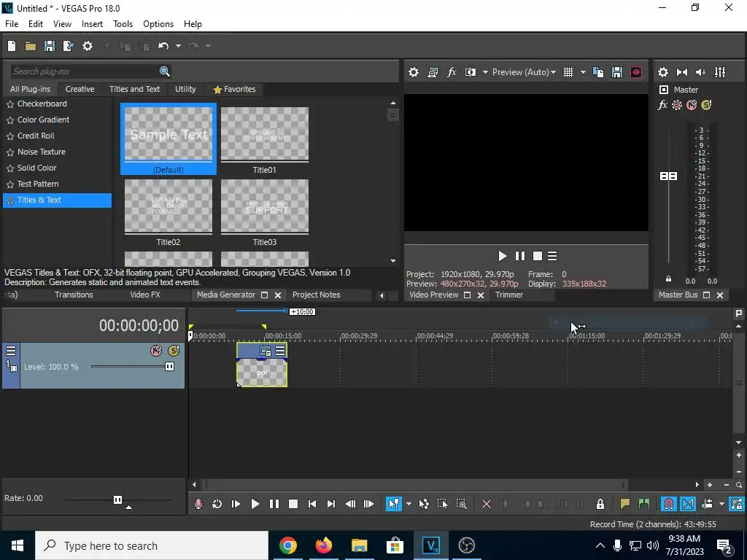Viewport: 747px width, 560px height.
Task: Open project Properties gear in main toolbar
Action: pos(88,46)
